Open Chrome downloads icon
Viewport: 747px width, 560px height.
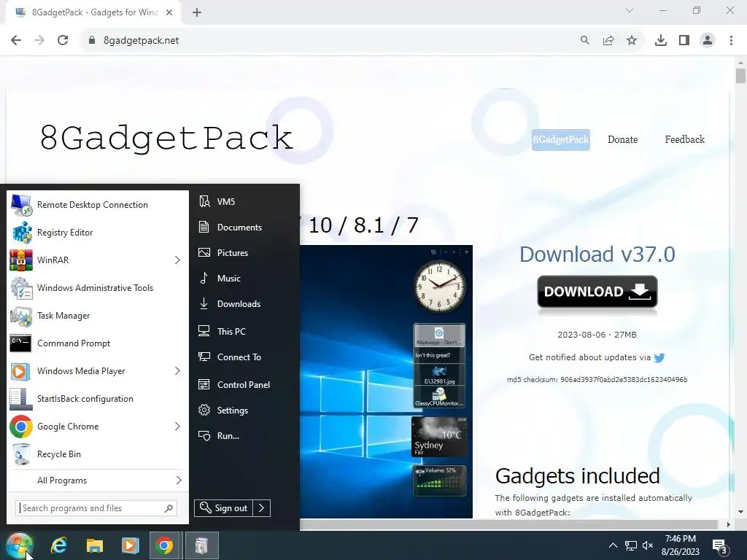pos(661,41)
